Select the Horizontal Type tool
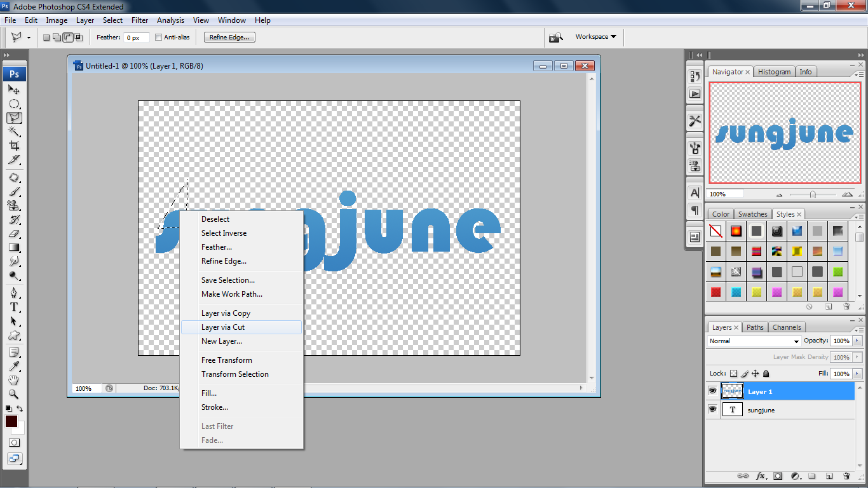Image resolution: width=868 pixels, height=488 pixels. (x=14, y=307)
